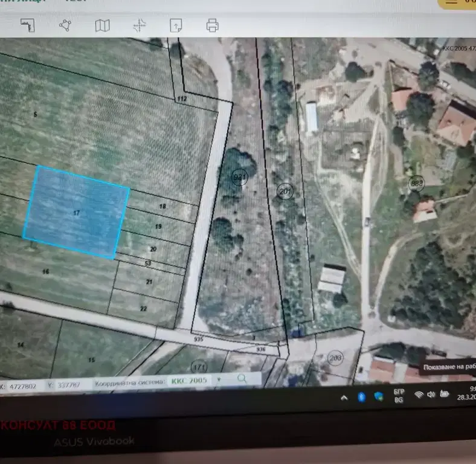
Task: Select parcel labeled 21
Action: [149, 282]
